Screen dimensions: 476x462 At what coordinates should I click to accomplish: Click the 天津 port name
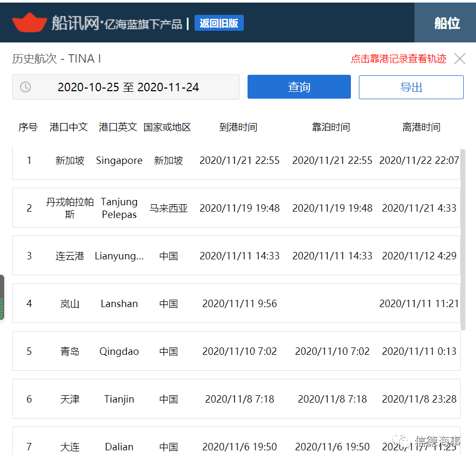pyautogui.click(x=70, y=399)
